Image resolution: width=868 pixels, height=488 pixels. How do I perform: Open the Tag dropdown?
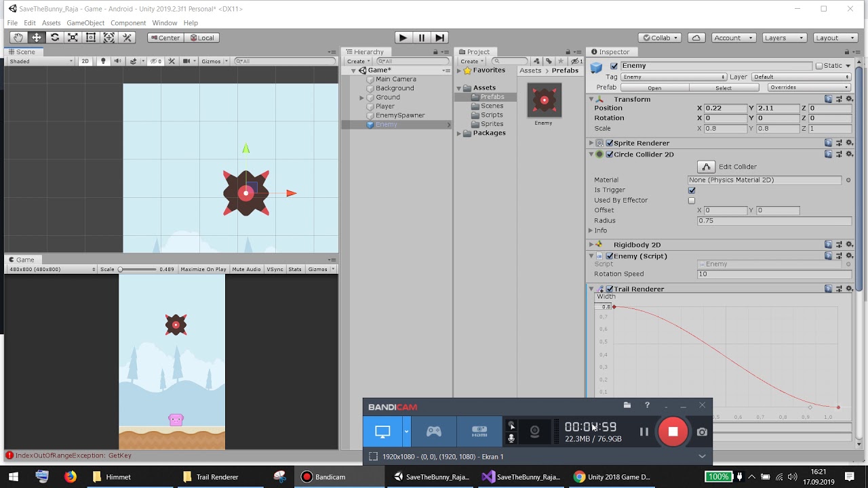(x=673, y=77)
